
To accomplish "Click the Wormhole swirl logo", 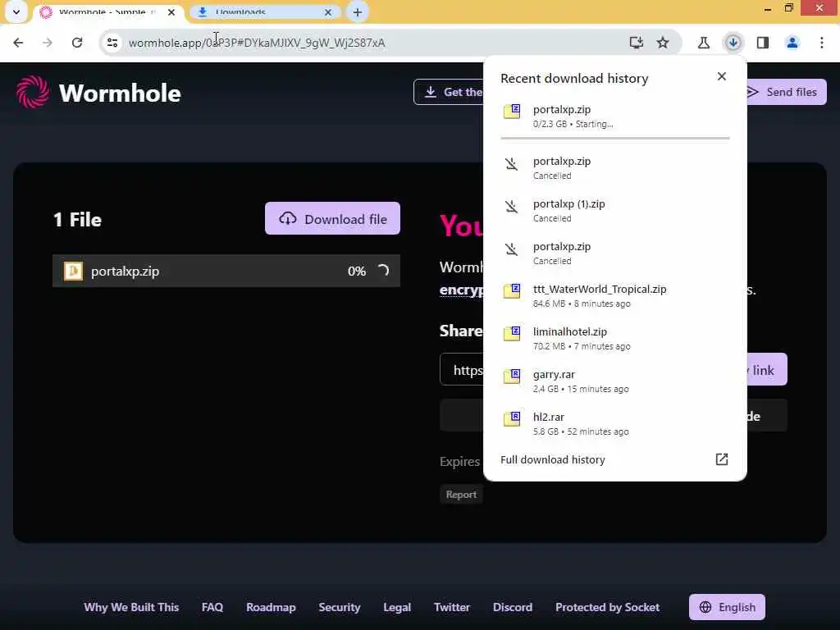I will (33, 92).
